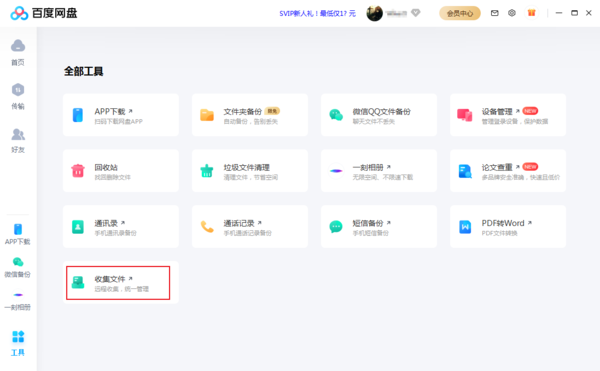The image size is (600, 371).
Task: Click the blue document icon of 论文查重
Action: tap(465, 171)
